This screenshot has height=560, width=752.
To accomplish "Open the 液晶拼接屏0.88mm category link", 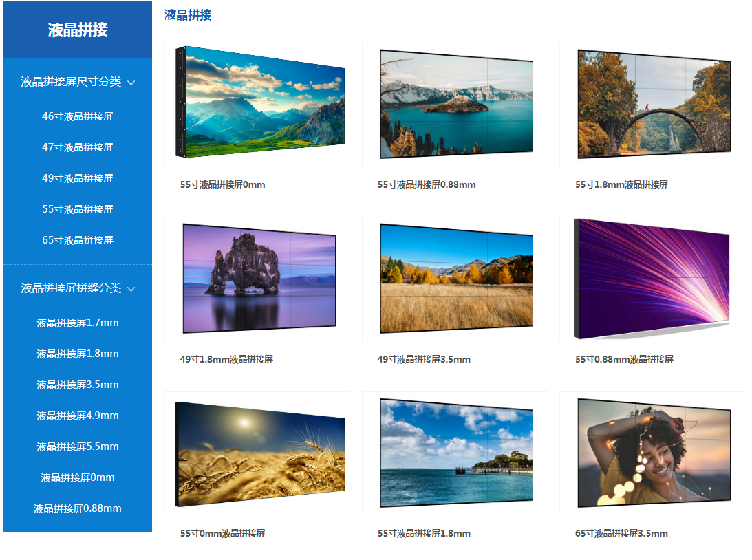I will [x=78, y=508].
